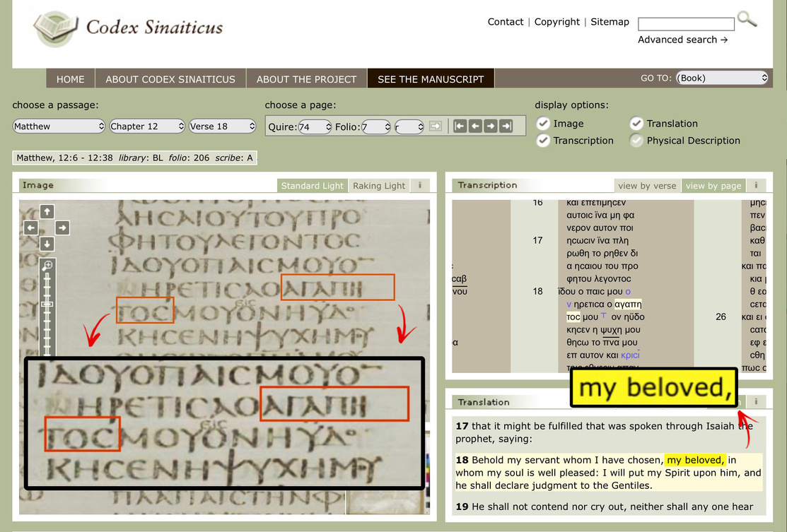Viewport: 787px width, 532px height.
Task: Click transcription word 'κριϲι'
Action: [x=631, y=355]
